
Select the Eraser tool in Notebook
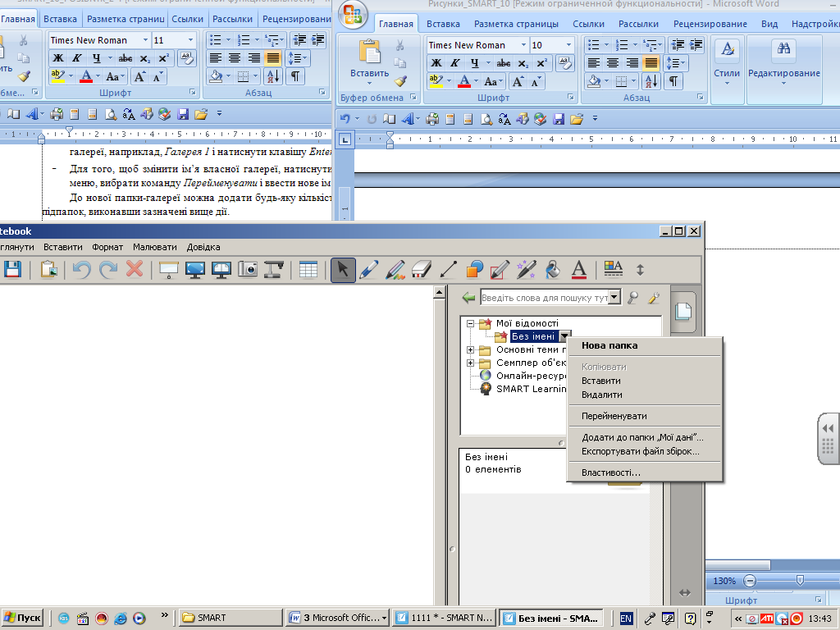tap(422, 269)
